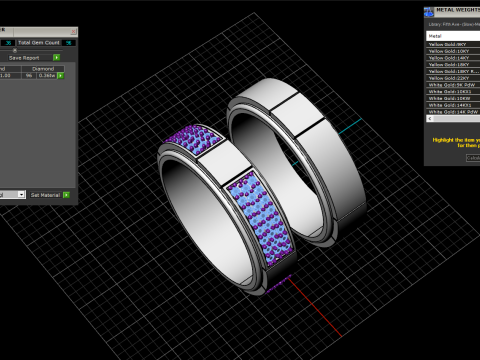
Task: Click the front ring's upper pavé gem panel
Action: tap(195, 140)
